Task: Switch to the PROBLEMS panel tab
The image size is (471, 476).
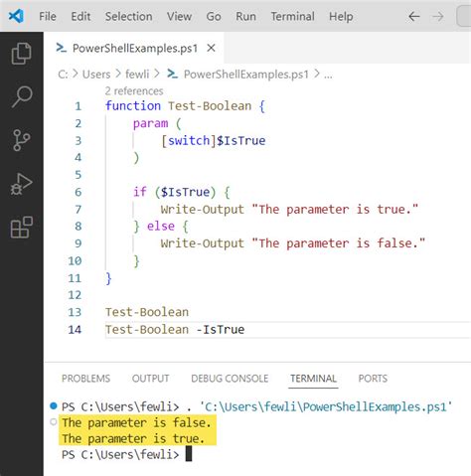Action: [85, 379]
